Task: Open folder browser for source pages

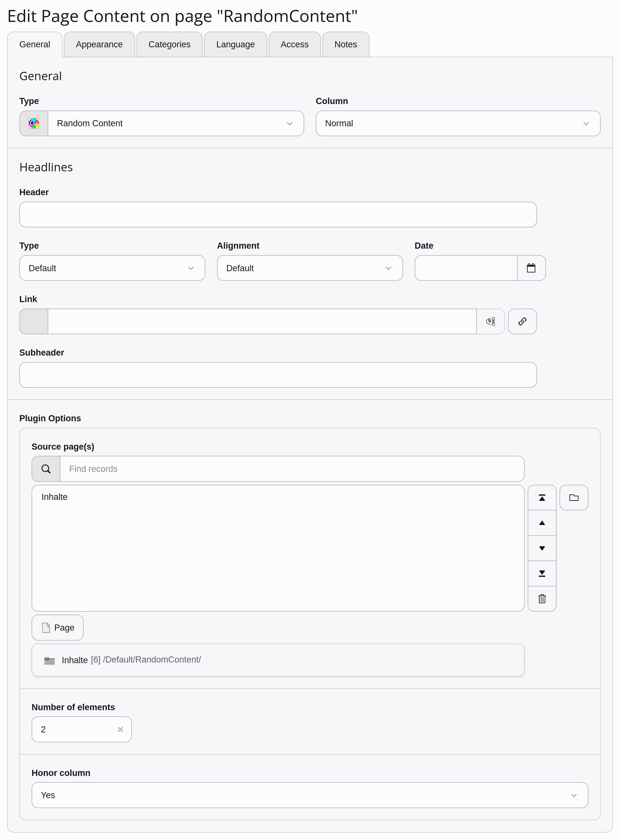Action: click(x=574, y=497)
